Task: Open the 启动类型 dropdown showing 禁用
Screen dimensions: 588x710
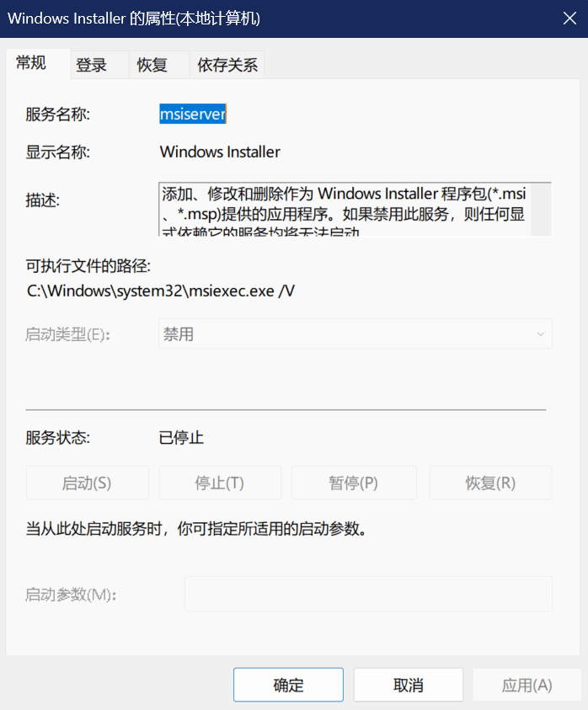Action: (355, 334)
